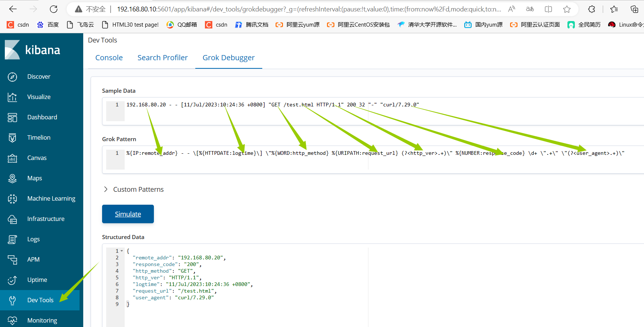Open the Canvas icon in sidebar

pos(12,158)
